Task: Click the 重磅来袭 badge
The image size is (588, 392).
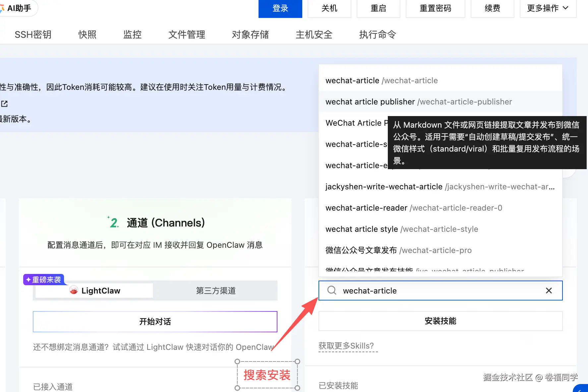Action: tap(44, 280)
